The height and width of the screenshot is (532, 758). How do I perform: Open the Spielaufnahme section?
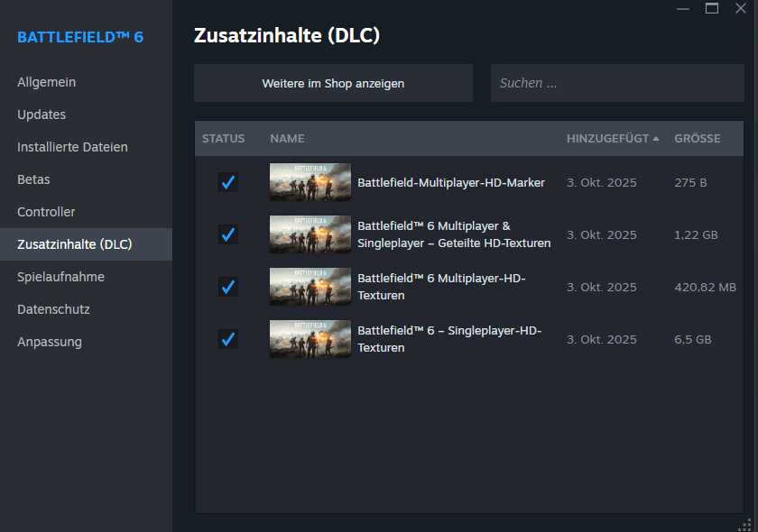[x=61, y=277]
